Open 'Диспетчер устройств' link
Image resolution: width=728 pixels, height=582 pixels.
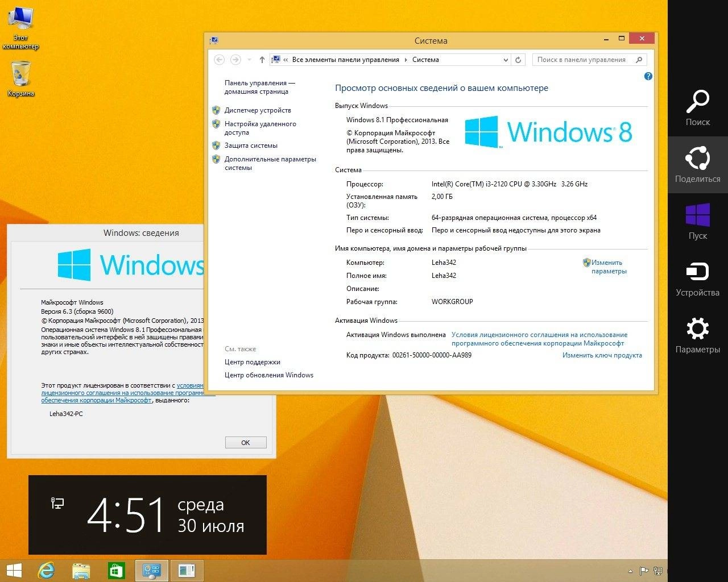[258, 110]
